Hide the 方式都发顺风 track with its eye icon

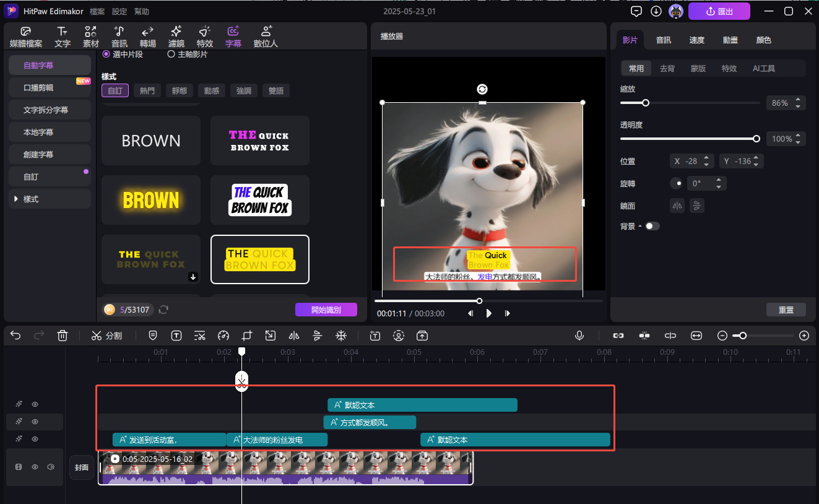pos(35,422)
